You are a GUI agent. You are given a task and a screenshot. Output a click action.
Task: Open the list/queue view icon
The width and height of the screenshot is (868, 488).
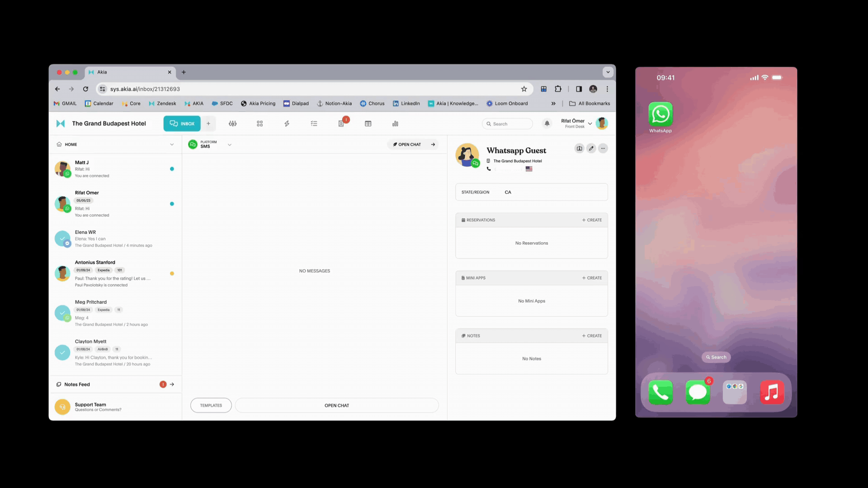pos(314,123)
